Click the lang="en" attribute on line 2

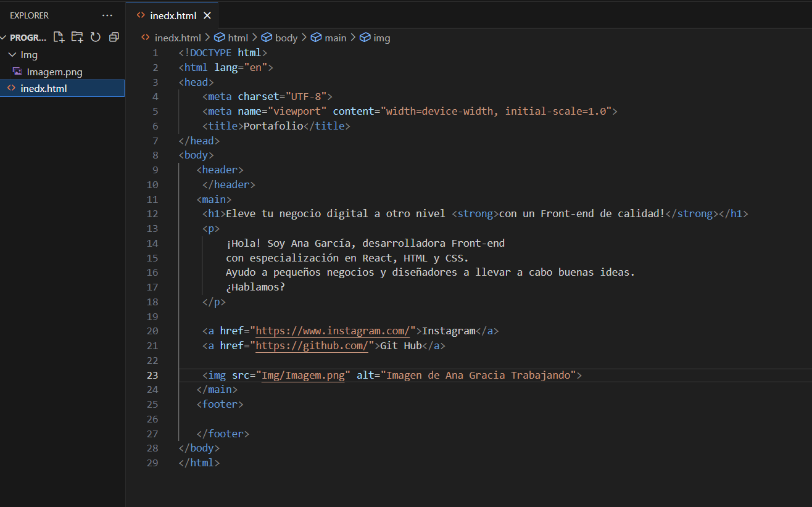tap(241, 67)
